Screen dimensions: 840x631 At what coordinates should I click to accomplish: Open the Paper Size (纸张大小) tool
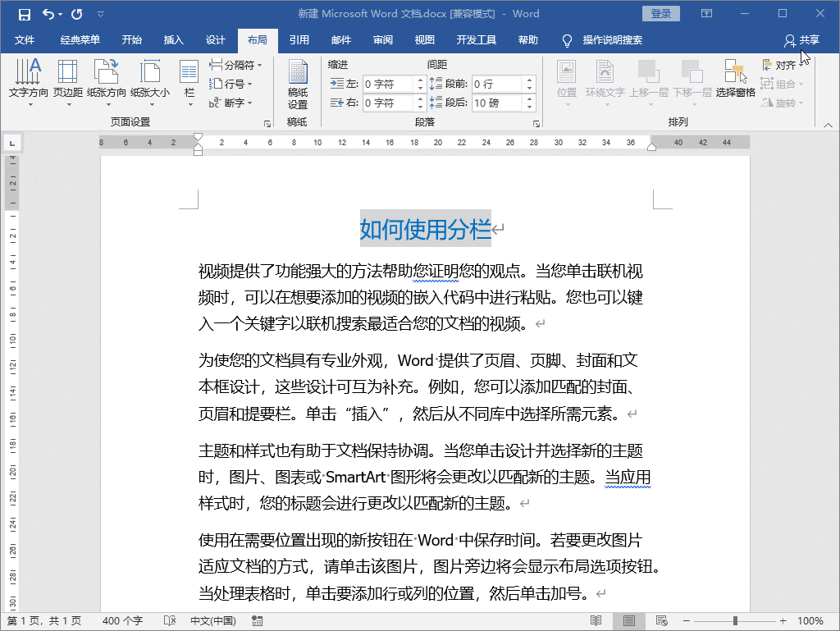point(150,83)
